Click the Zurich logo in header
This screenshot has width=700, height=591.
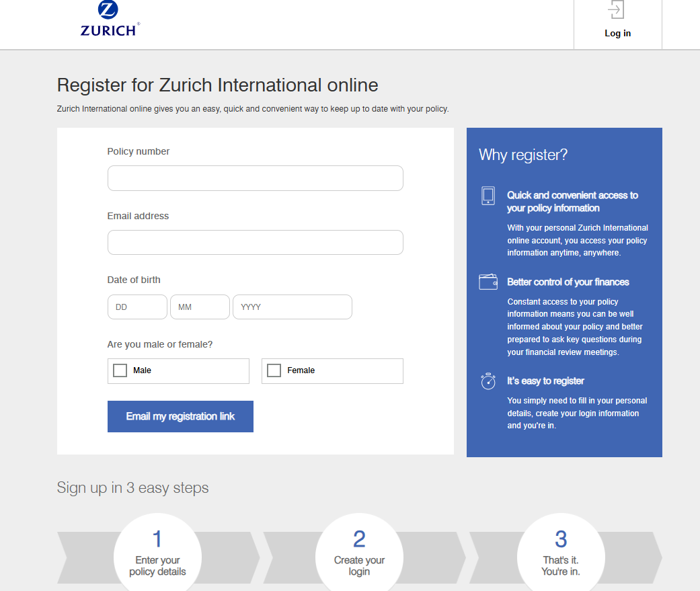tap(110, 19)
